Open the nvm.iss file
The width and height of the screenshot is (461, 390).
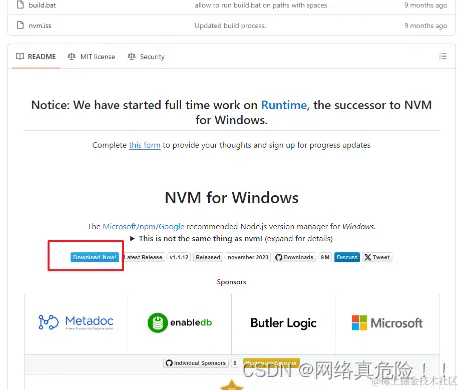point(40,25)
